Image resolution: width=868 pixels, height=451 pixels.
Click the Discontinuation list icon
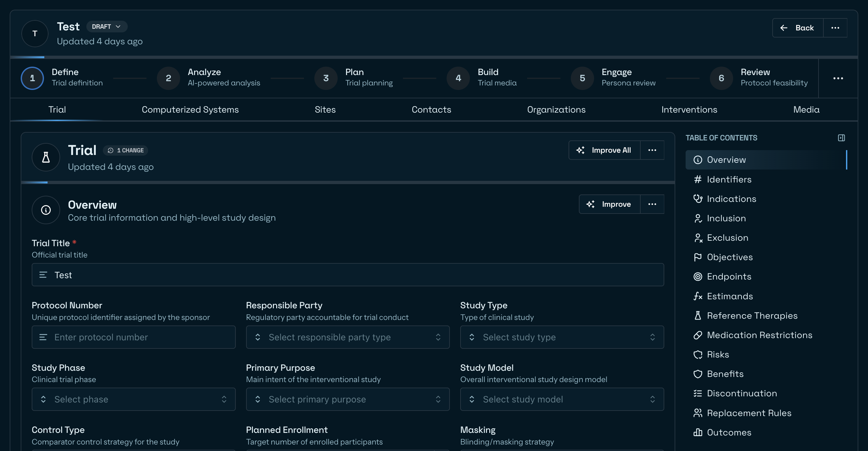coord(698,393)
